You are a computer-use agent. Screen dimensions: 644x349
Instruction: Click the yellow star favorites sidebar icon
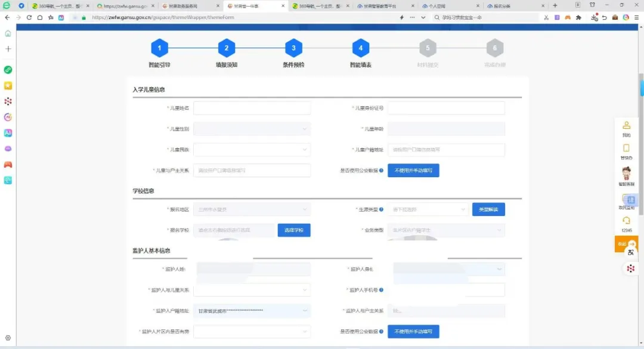coord(8,85)
